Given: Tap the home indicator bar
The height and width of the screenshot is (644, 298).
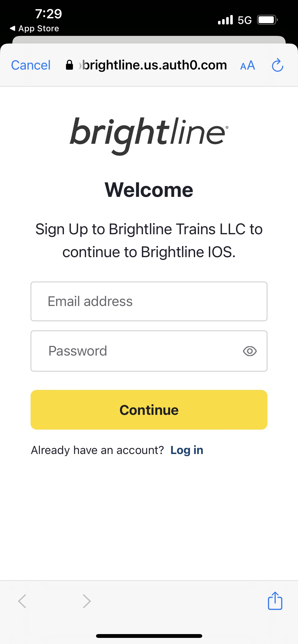Looking at the screenshot, I should pos(149,636).
